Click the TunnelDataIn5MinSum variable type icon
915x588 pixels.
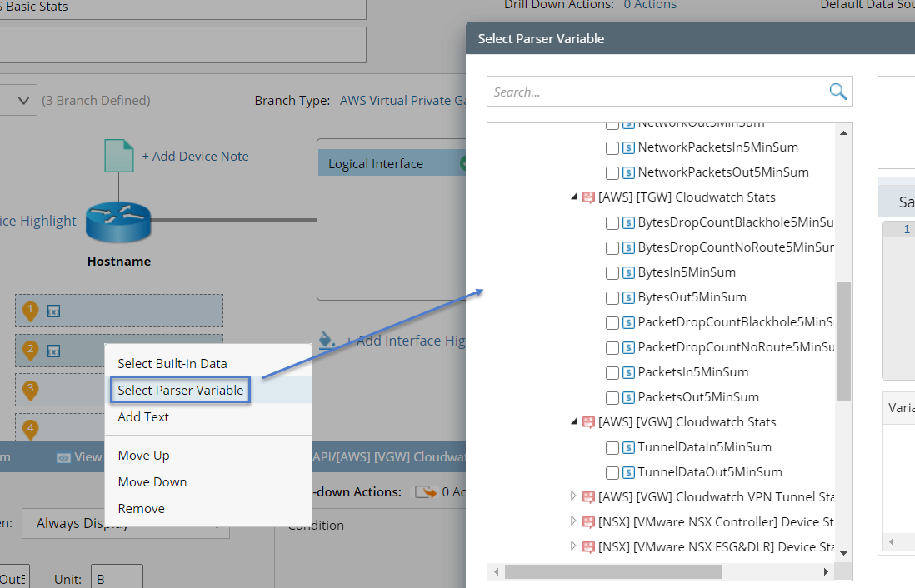pyautogui.click(x=628, y=447)
